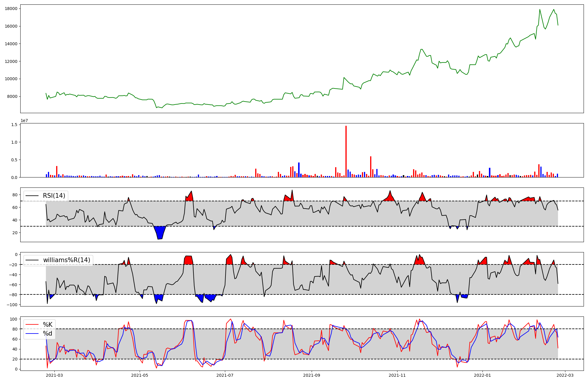Click the 18000 price axis tick label
The image size is (588, 382).
point(11,9)
